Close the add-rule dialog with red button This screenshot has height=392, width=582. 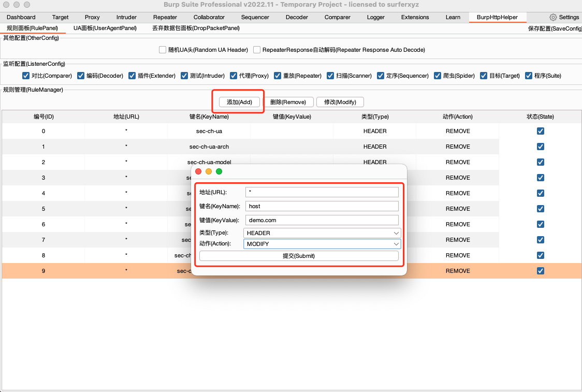pyautogui.click(x=198, y=171)
